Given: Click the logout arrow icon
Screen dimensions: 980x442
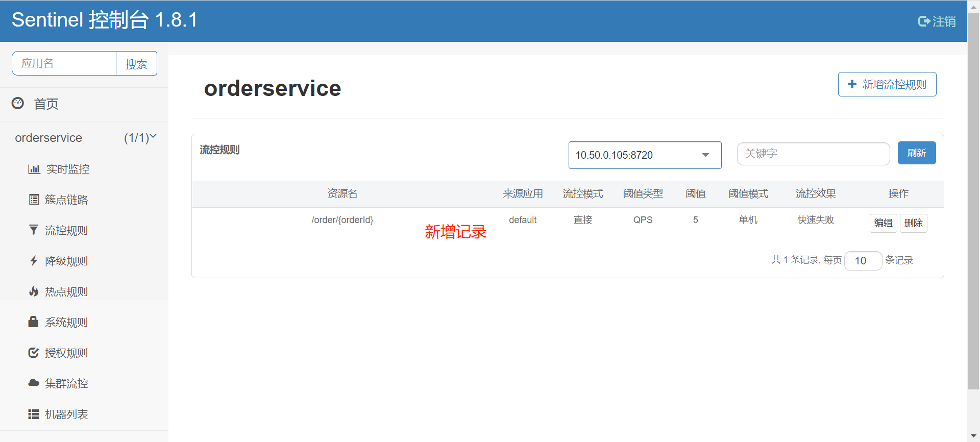Looking at the screenshot, I should click(x=924, y=21).
